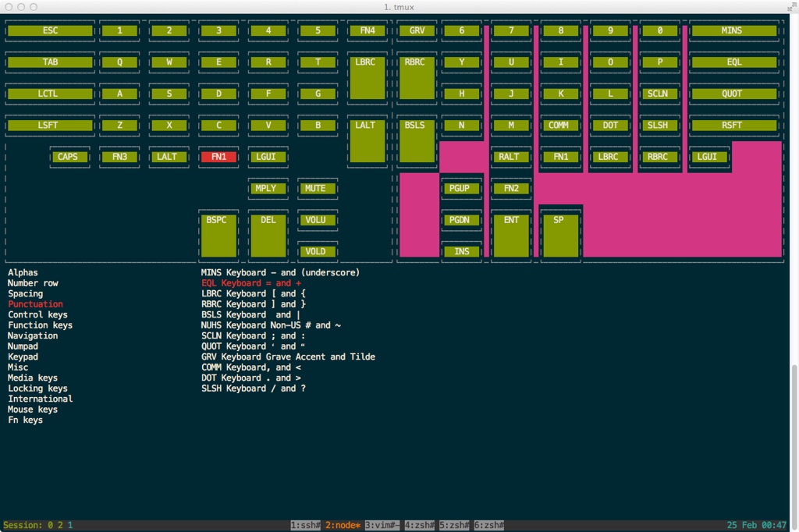
Task: Select the MUTE key
Action: tap(317, 187)
